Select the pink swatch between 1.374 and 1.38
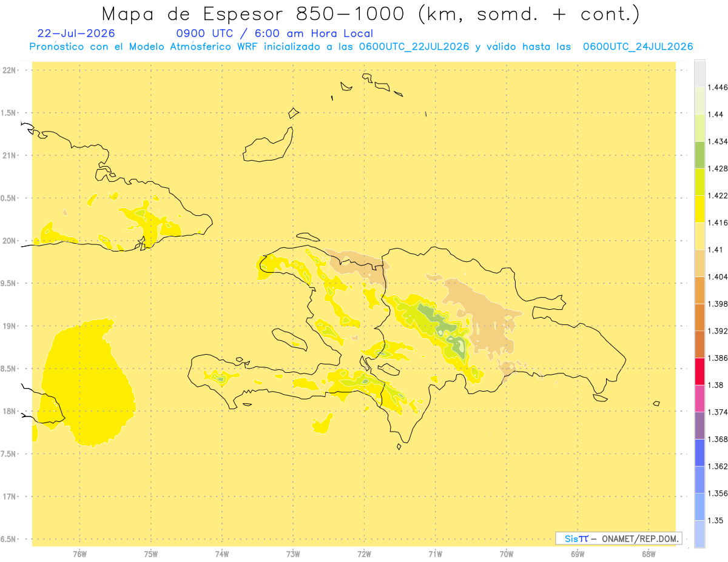 [x=699, y=398]
